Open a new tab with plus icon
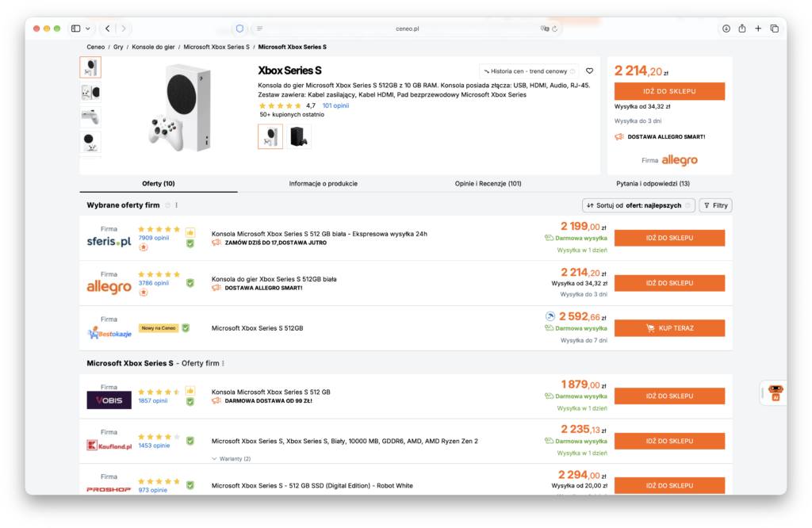Screen dimensions: 812x528 pos(758,29)
